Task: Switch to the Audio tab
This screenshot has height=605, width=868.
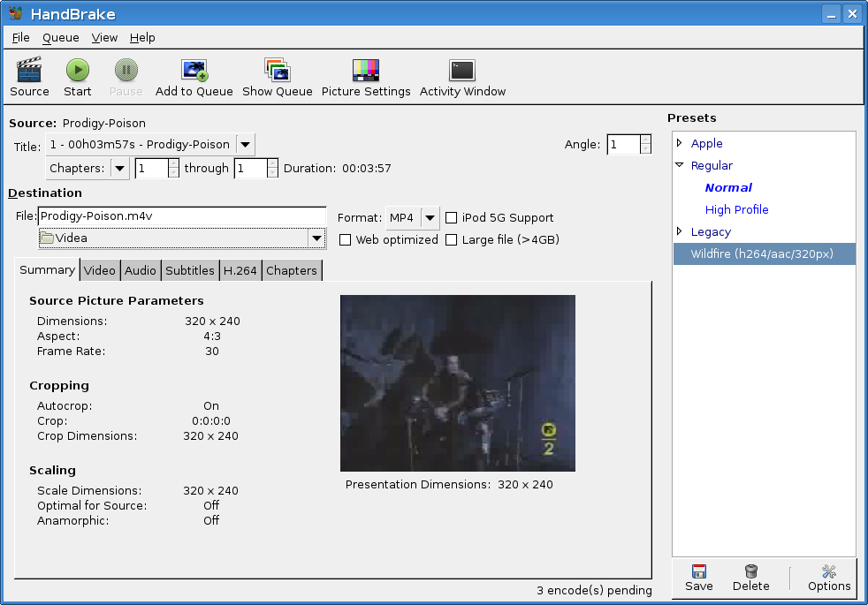Action: click(x=140, y=270)
